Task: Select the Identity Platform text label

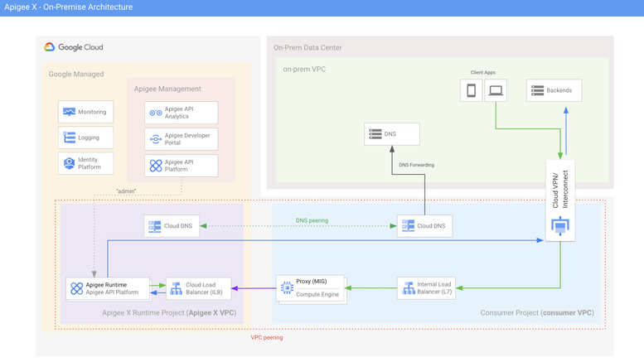Action: pyautogui.click(x=90, y=163)
